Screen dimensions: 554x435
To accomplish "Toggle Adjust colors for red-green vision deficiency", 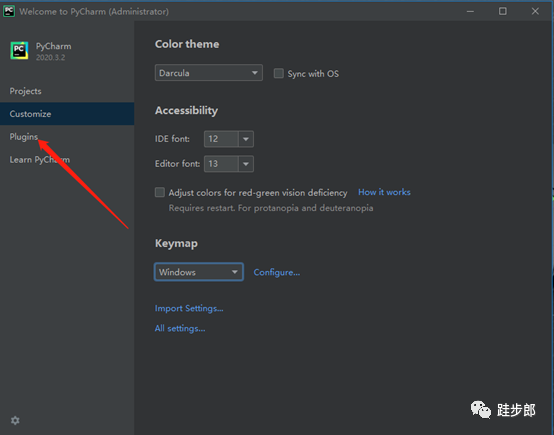I will pyautogui.click(x=160, y=192).
